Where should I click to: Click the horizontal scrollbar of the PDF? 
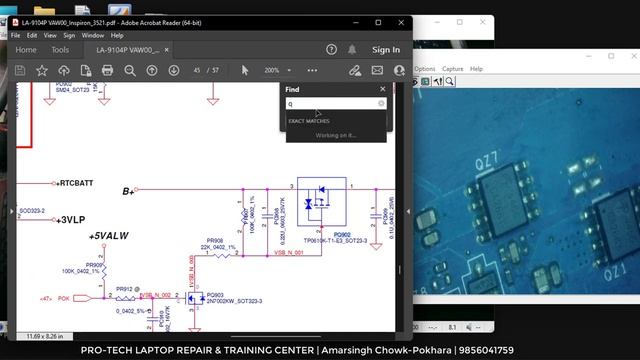click(x=276, y=337)
